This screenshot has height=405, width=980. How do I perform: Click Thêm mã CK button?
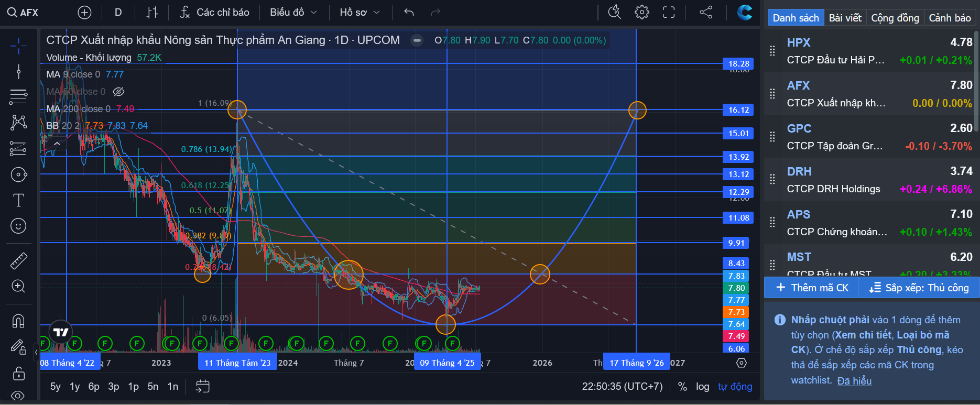click(x=811, y=288)
